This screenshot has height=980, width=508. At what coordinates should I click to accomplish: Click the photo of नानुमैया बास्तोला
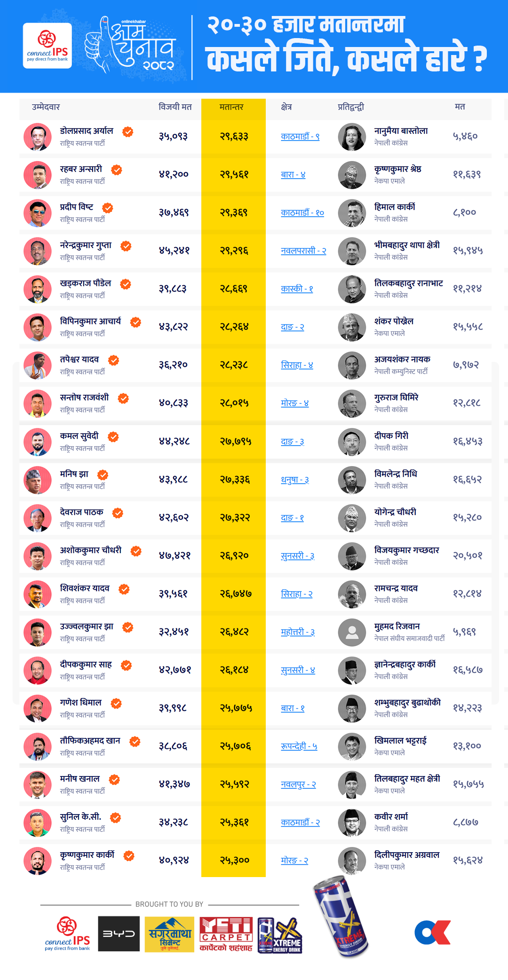[x=352, y=137]
